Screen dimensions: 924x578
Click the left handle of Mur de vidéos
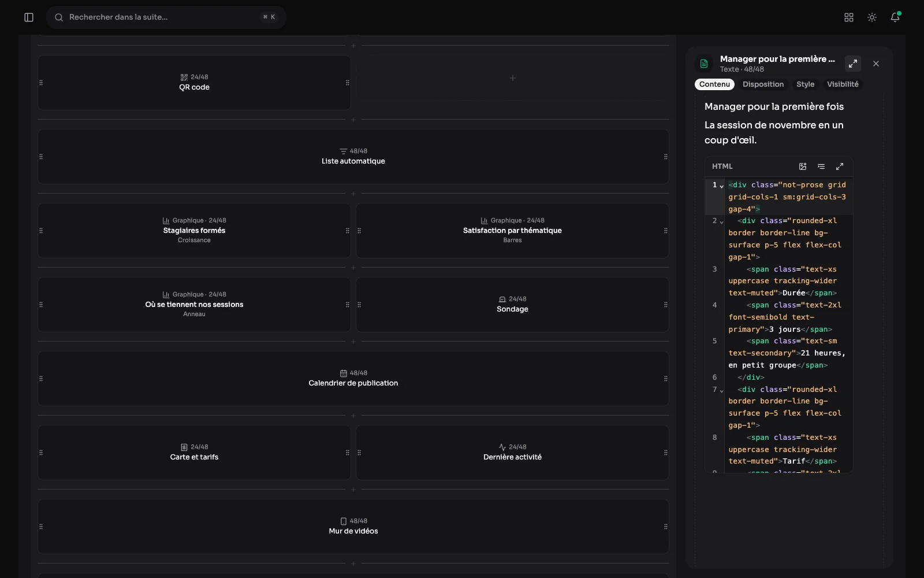[41, 527]
